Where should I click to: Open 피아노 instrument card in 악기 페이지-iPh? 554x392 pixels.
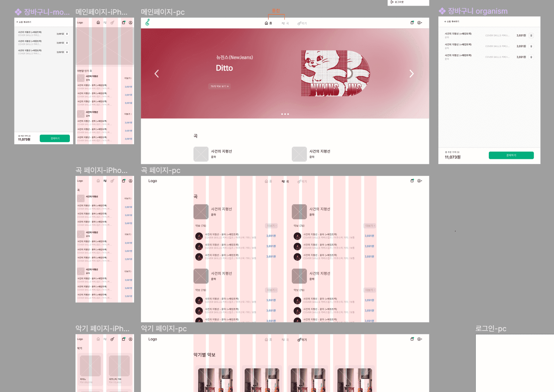pos(90,369)
